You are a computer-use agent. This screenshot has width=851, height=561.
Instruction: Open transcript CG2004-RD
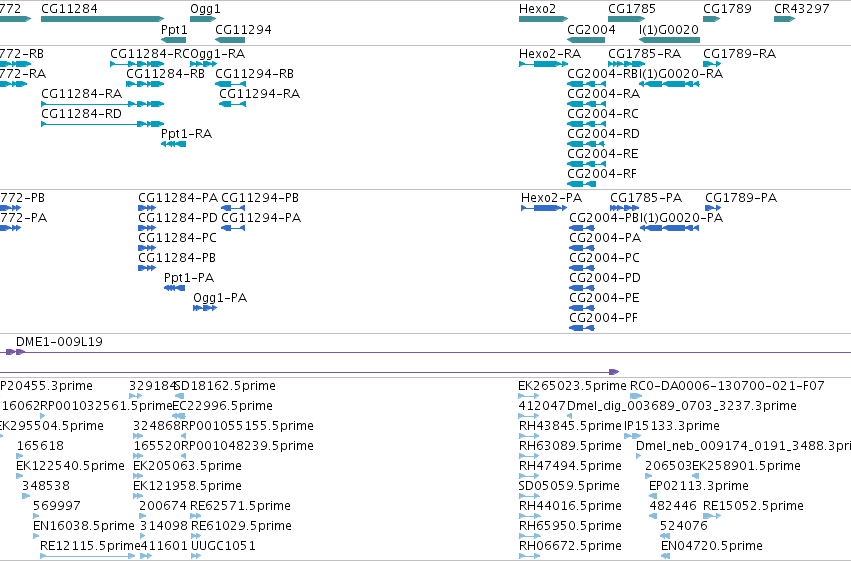point(604,134)
